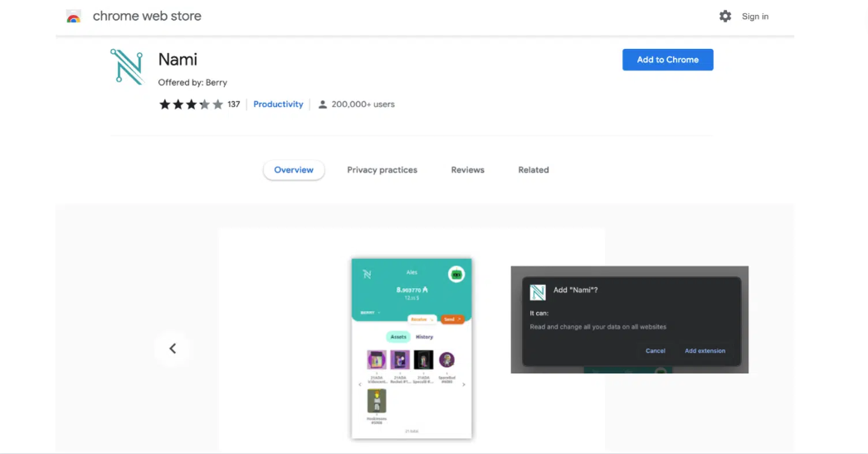Click the chrome web store title
Viewport: 868px width, 454px height.
click(147, 16)
